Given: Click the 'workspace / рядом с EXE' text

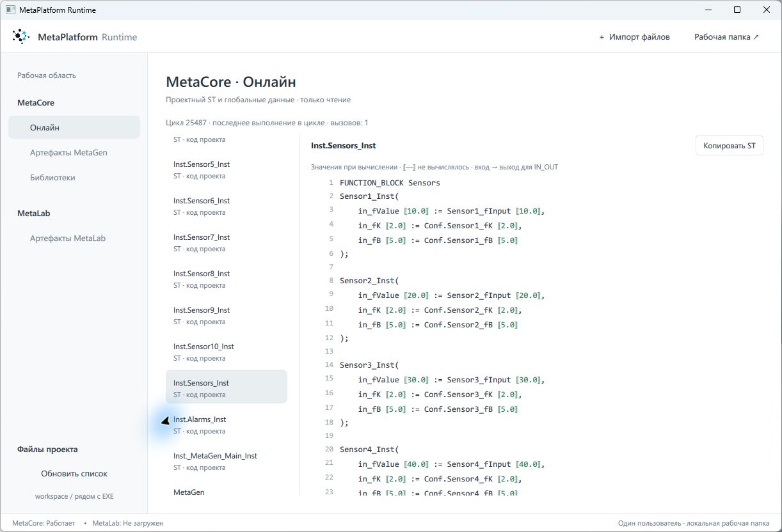Looking at the screenshot, I should coord(74,496).
